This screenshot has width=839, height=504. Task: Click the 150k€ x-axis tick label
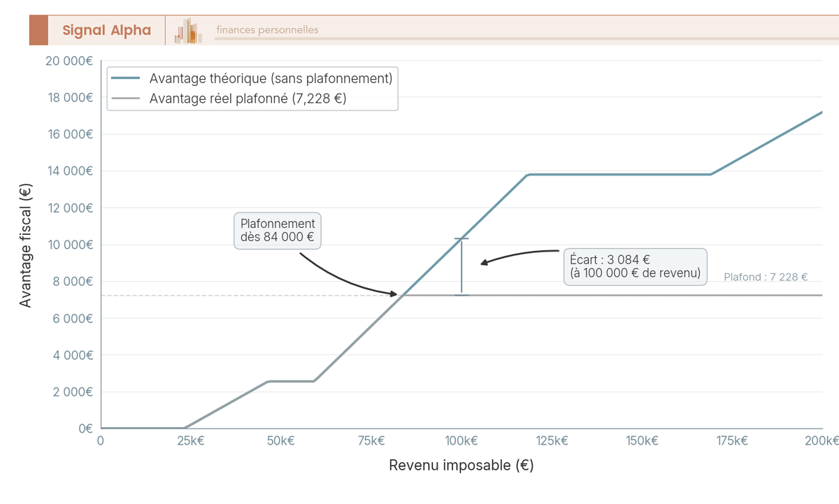tap(642, 441)
